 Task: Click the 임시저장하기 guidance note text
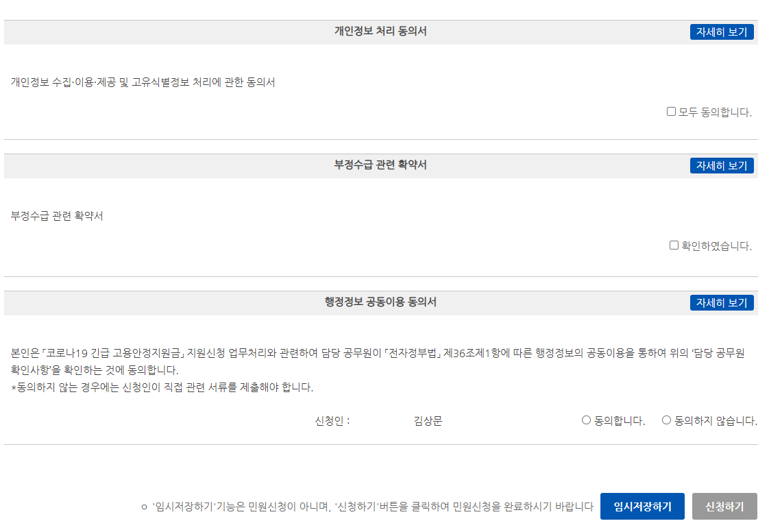coord(367,507)
